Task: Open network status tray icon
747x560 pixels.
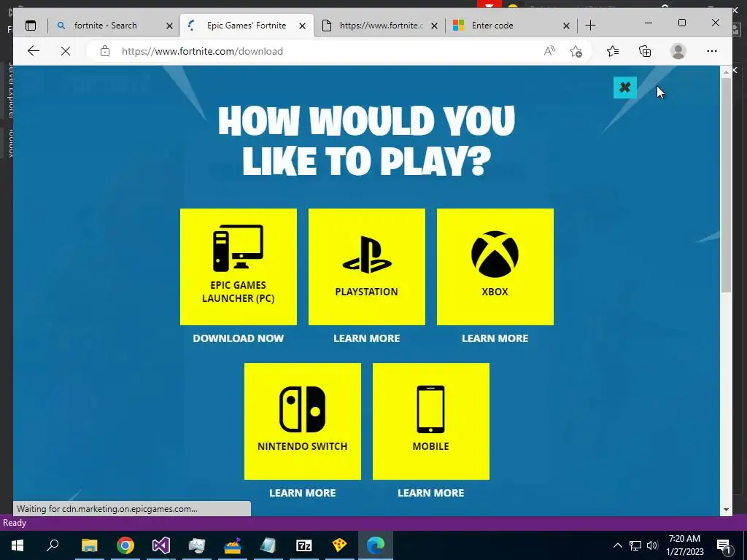Action: [635, 545]
